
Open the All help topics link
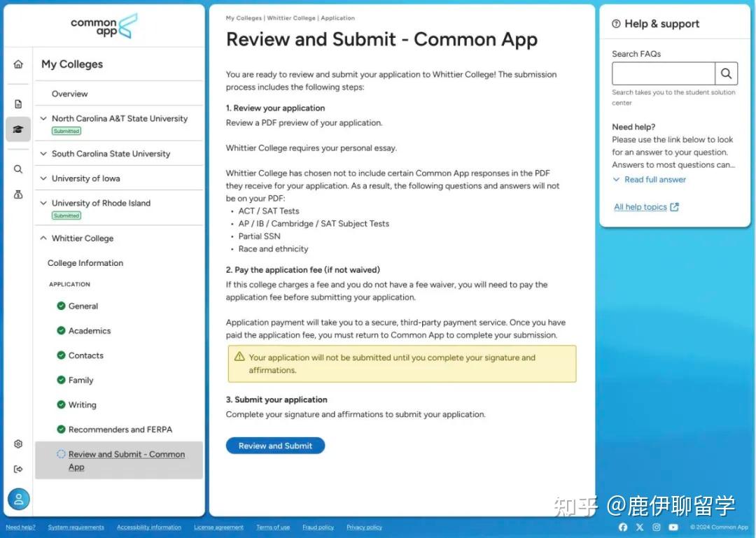(640, 206)
